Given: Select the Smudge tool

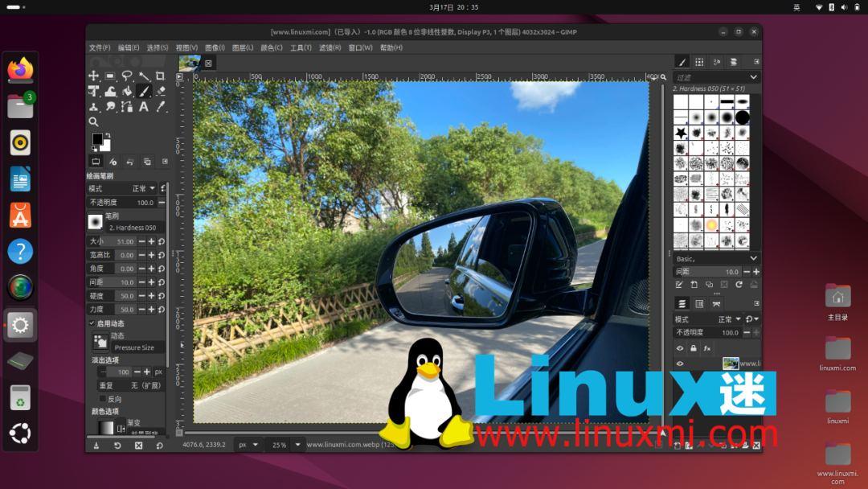Looking at the screenshot, I should [x=110, y=107].
